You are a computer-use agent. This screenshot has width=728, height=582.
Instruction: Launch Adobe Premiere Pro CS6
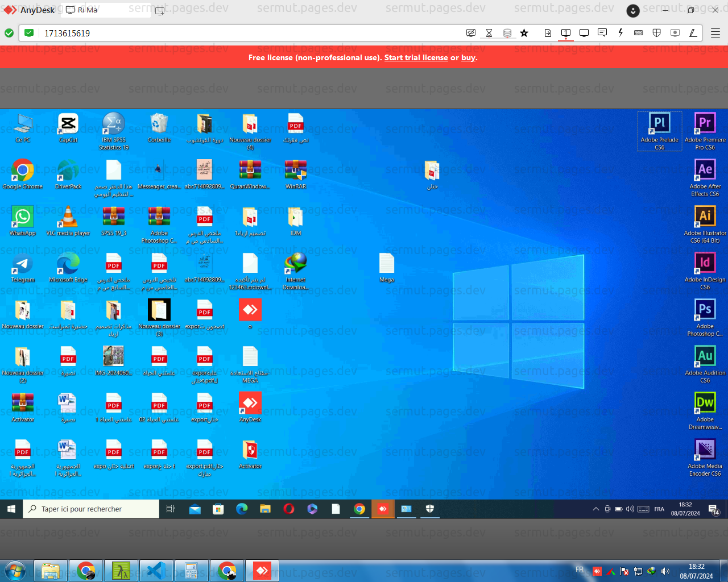click(x=705, y=124)
